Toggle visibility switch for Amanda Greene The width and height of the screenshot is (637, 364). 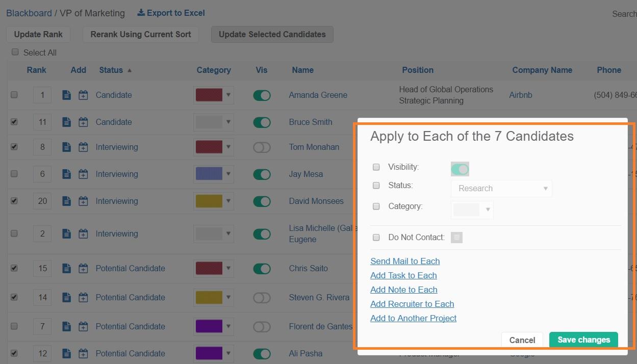point(262,95)
